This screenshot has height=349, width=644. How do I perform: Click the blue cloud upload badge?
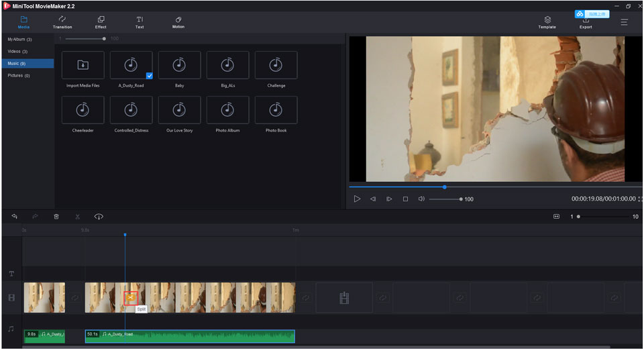coord(592,14)
